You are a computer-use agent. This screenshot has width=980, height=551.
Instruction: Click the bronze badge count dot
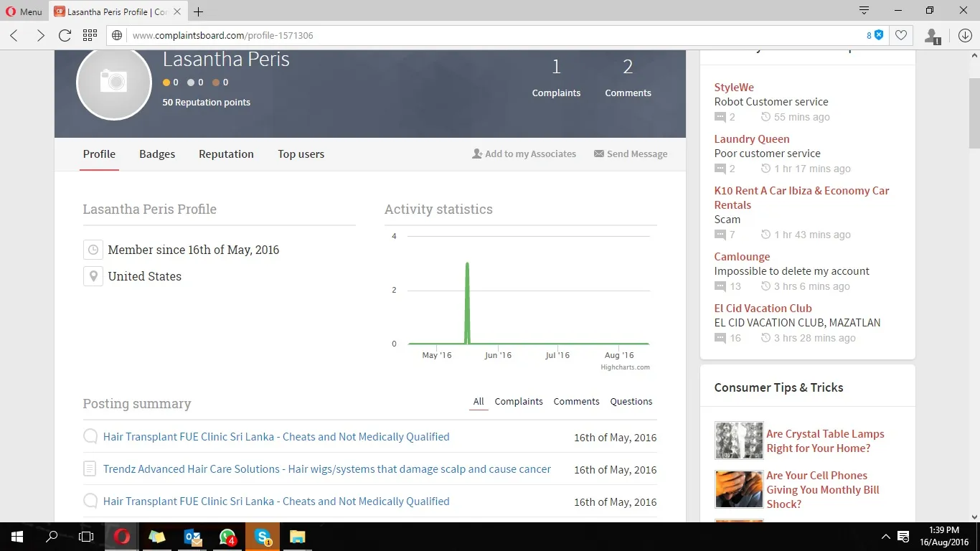tap(215, 83)
